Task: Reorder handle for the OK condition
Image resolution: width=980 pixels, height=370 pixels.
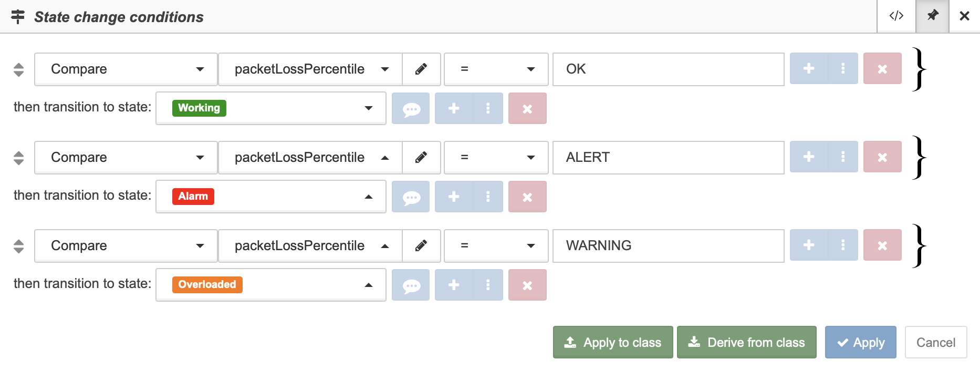Action: coord(18,69)
